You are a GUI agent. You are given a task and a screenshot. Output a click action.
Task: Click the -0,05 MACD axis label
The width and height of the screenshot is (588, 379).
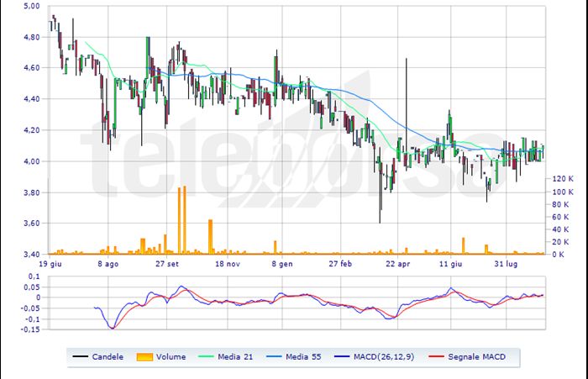29,308
